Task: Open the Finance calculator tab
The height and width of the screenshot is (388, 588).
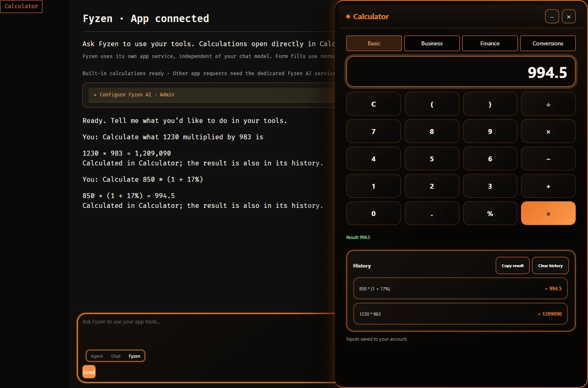Action: pyautogui.click(x=490, y=43)
